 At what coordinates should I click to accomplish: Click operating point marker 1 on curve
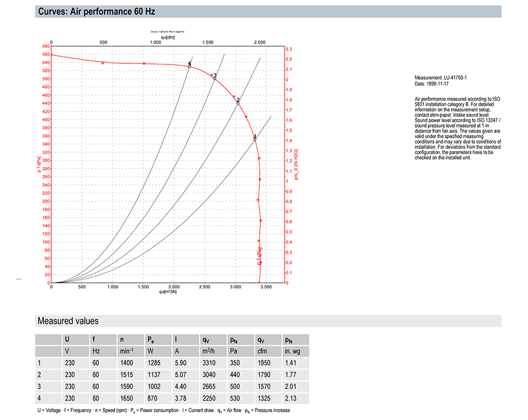click(255, 139)
